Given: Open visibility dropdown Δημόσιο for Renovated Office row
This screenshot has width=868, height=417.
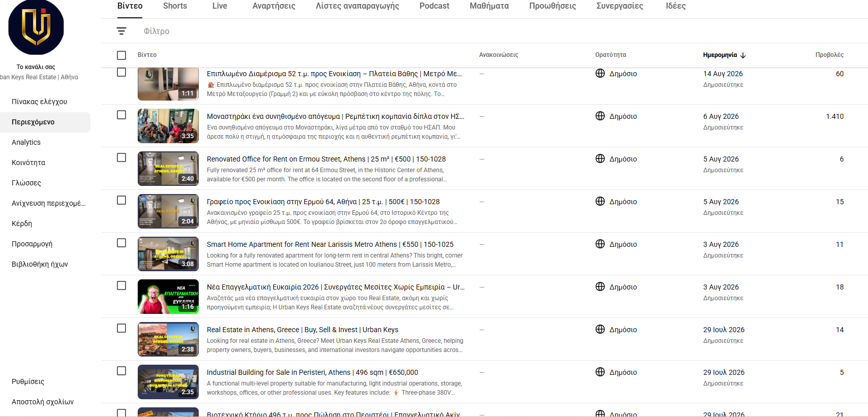Looking at the screenshot, I should (623, 159).
